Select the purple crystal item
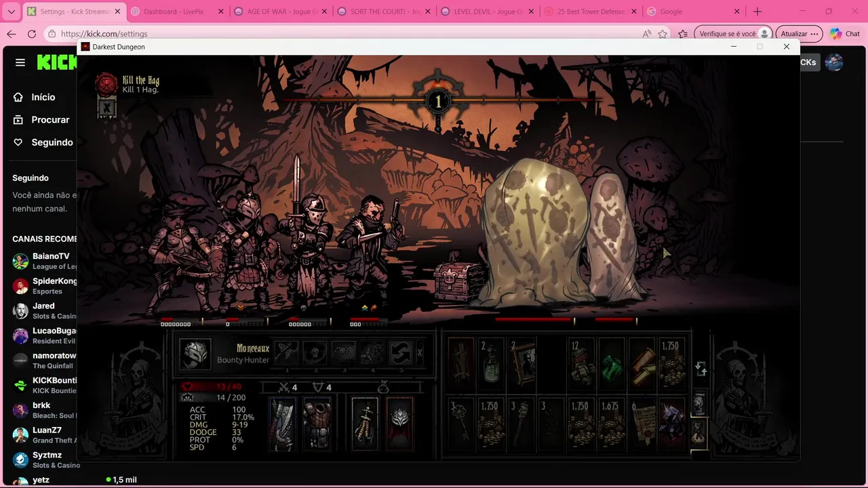The height and width of the screenshot is (488, 868). click(x=672, y=425)
